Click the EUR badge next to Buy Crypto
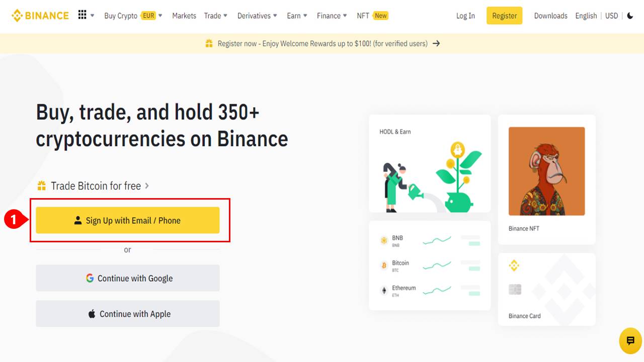Image resolution: width=644 pixels, height=362 pixels. (x=148, y=16)
